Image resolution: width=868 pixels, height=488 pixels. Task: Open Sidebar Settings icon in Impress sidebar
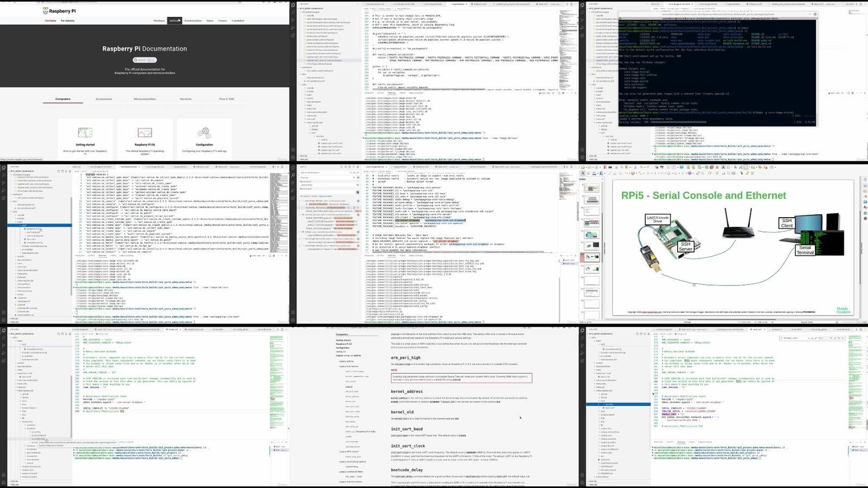pos(865,179)
